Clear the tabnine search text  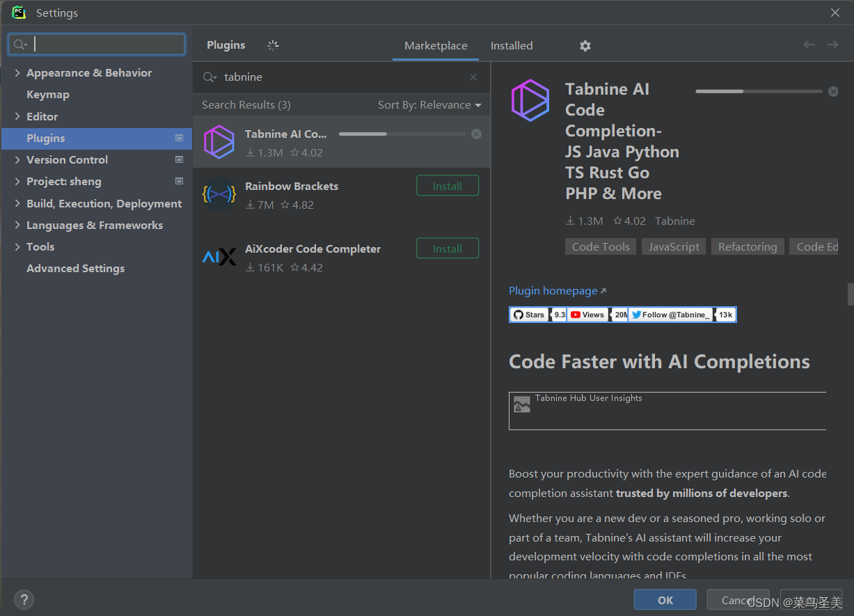point(473,77)
